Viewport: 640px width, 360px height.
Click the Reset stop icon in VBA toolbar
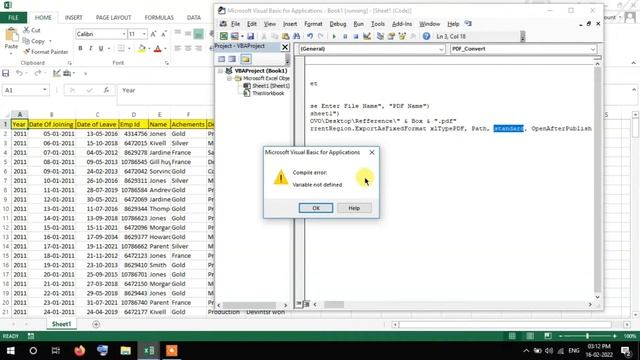356,36
